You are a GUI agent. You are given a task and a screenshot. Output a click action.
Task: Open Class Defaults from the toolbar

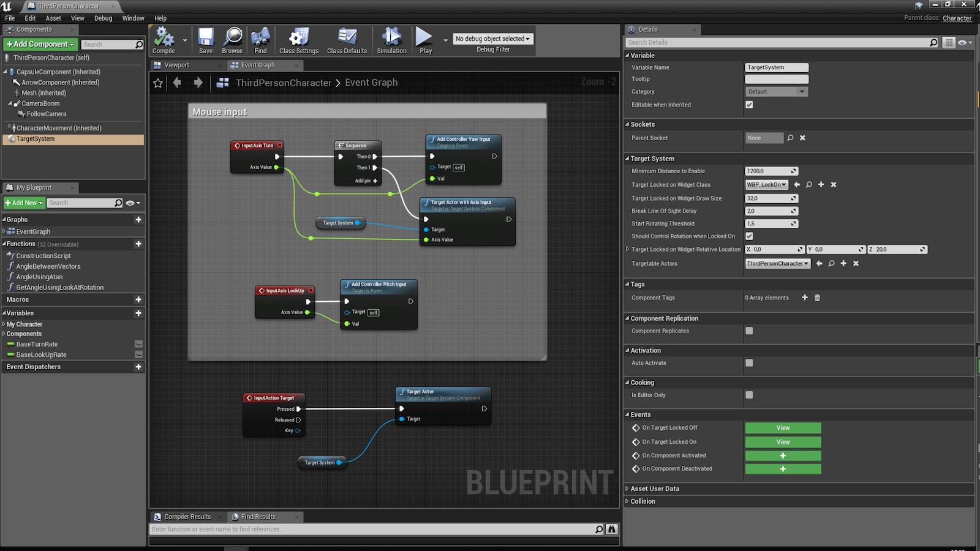click(346, 39)
